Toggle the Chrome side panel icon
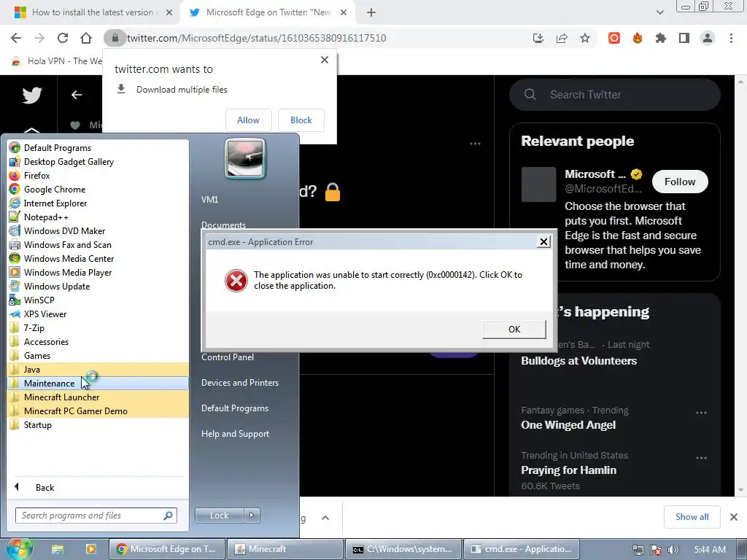This screenshot has width=747, height=560. click(x=684, y=38)
